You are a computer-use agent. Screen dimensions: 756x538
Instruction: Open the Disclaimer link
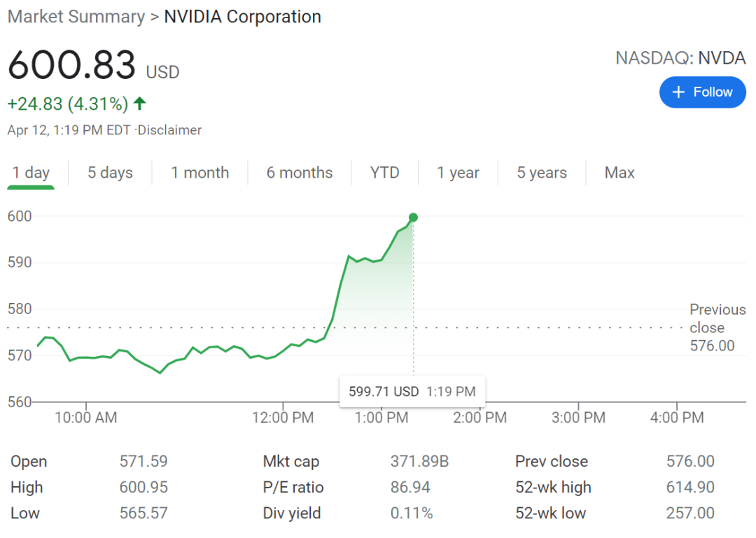(169, 130)
